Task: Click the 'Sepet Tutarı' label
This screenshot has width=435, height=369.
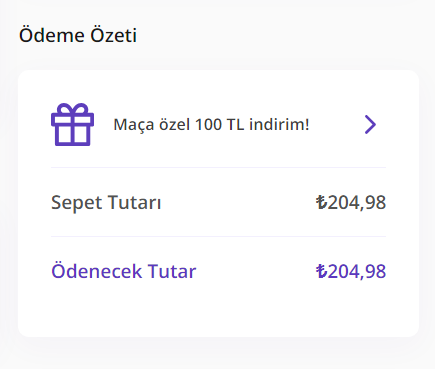Action: coord(106,203)
